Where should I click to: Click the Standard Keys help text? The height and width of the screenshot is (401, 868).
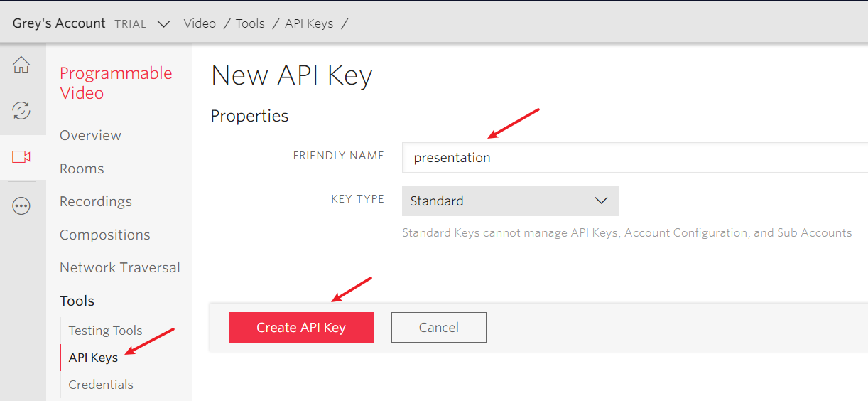pos(627,232)
